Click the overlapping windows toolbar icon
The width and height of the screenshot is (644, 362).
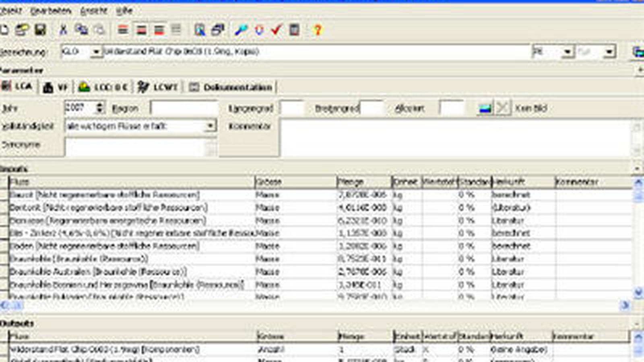point(218,30)
